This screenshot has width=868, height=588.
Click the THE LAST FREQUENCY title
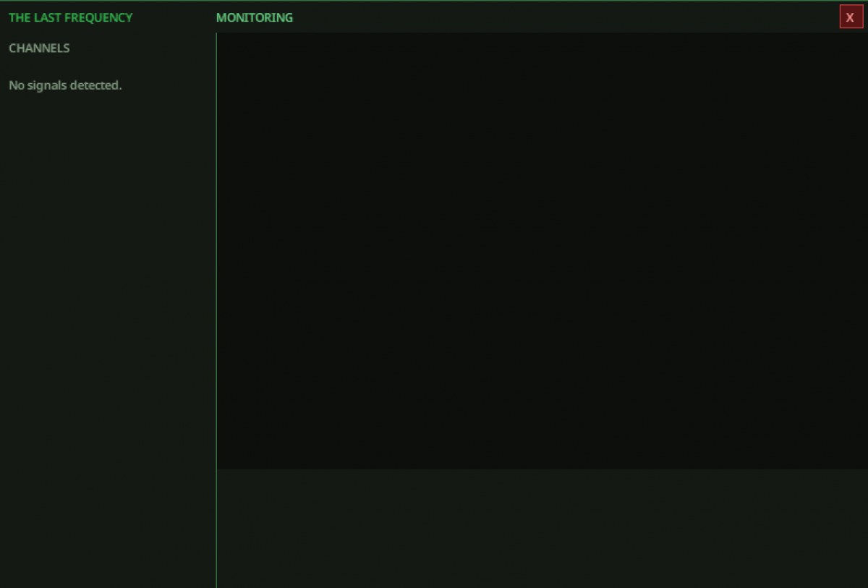(x=71, y=17)
